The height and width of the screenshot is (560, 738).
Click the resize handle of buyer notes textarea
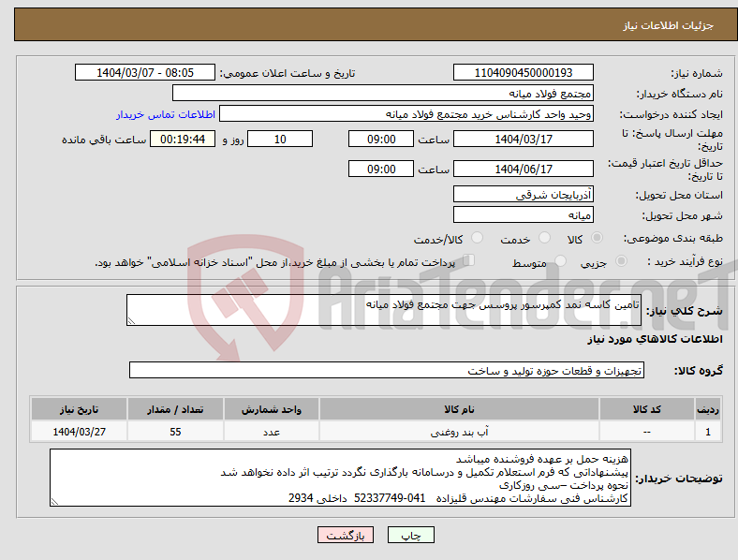click(x=54, y=502)
